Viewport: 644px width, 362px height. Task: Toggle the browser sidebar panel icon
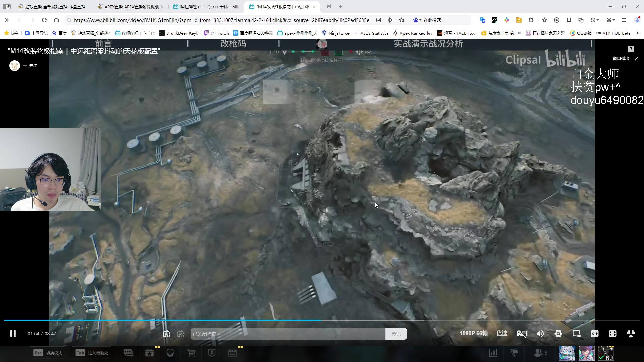[x=7, y=7]
